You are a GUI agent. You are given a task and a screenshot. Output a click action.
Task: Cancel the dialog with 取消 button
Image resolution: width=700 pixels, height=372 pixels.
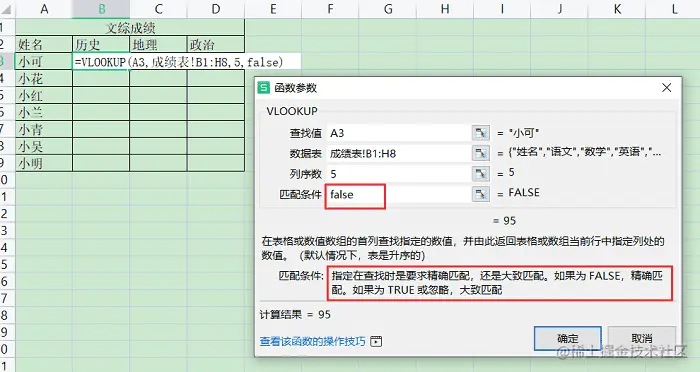pos(642,338)
